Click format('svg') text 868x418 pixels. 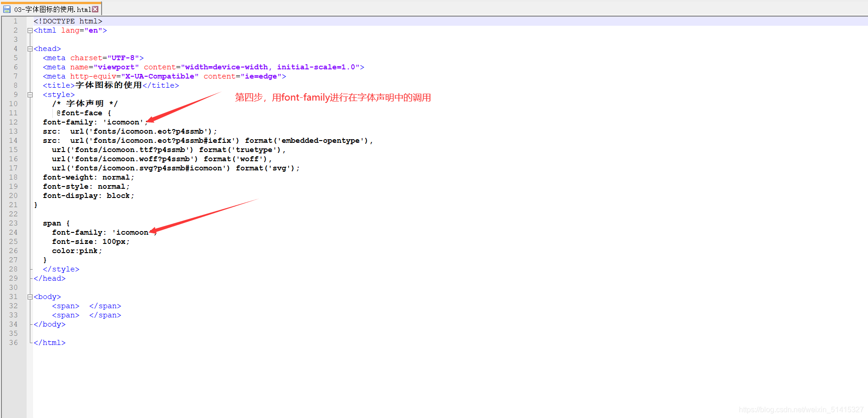click(266, 168)
